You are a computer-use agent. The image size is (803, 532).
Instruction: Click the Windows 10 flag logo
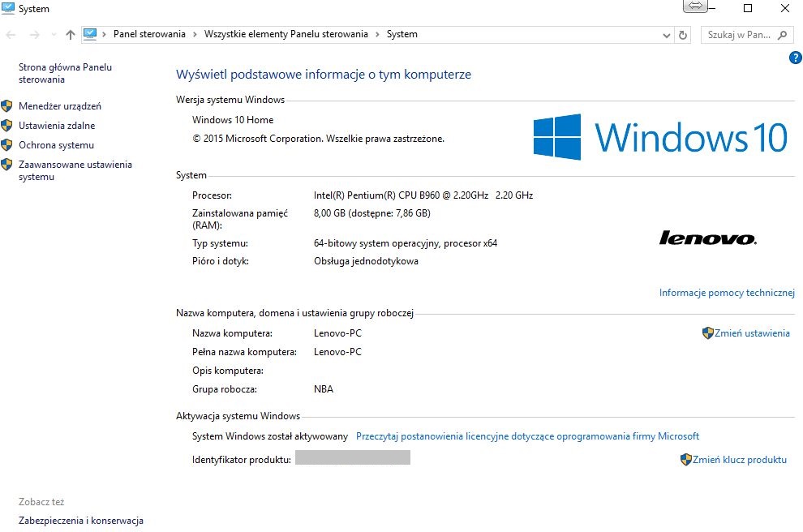[557, 137]
